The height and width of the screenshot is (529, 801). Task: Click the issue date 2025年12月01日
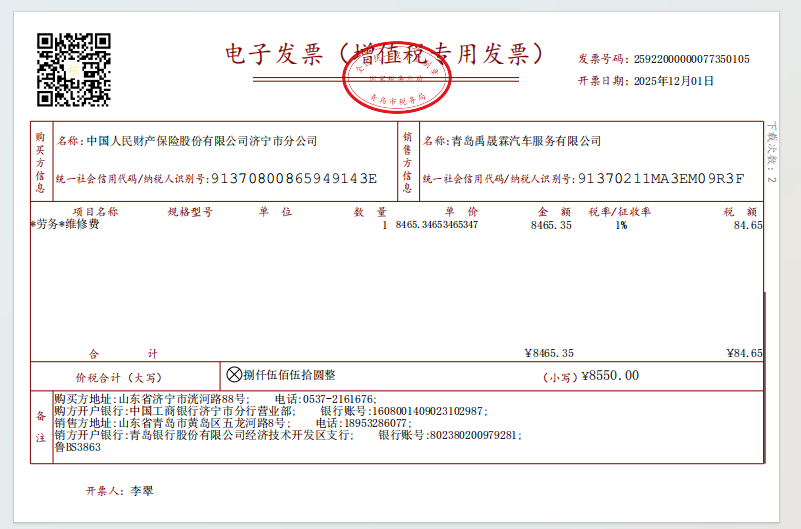[x=674, y=81]
